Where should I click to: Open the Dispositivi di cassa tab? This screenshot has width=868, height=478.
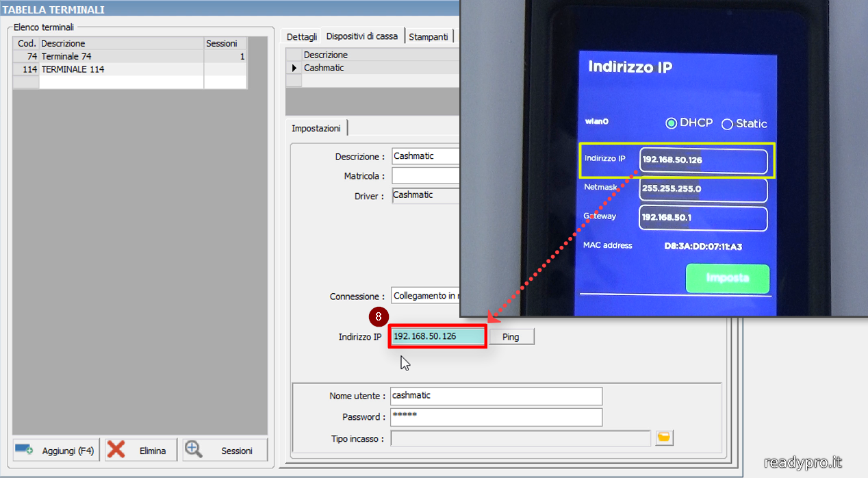coord(361,36)
